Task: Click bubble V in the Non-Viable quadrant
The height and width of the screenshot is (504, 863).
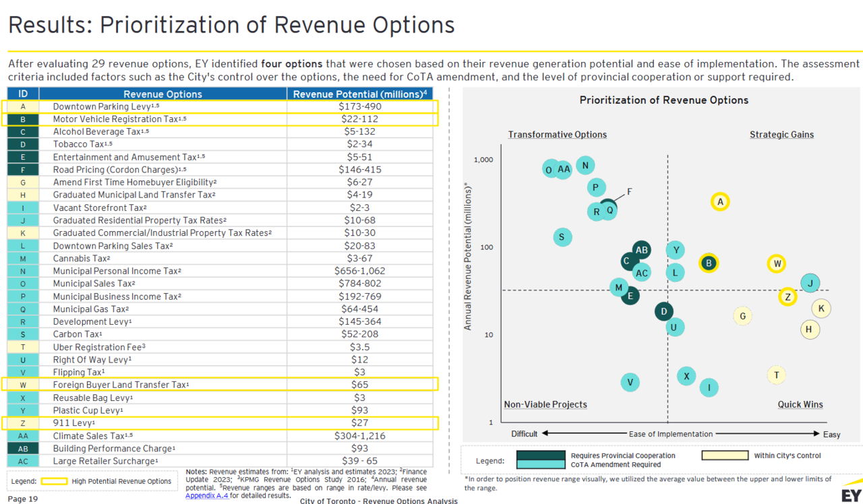Action: [630, 383]
